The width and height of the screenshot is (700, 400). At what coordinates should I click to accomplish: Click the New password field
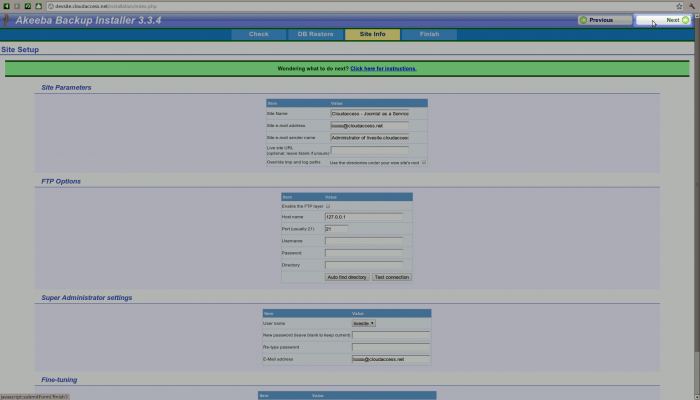pyautogui.click(x=391, y=335)
